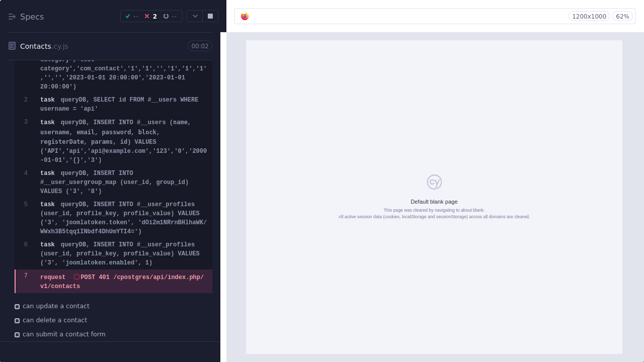Screen dimensions: 644x362
Task: Select task 6 joomlatoken.enabled insert command
Action: [114, 253]
